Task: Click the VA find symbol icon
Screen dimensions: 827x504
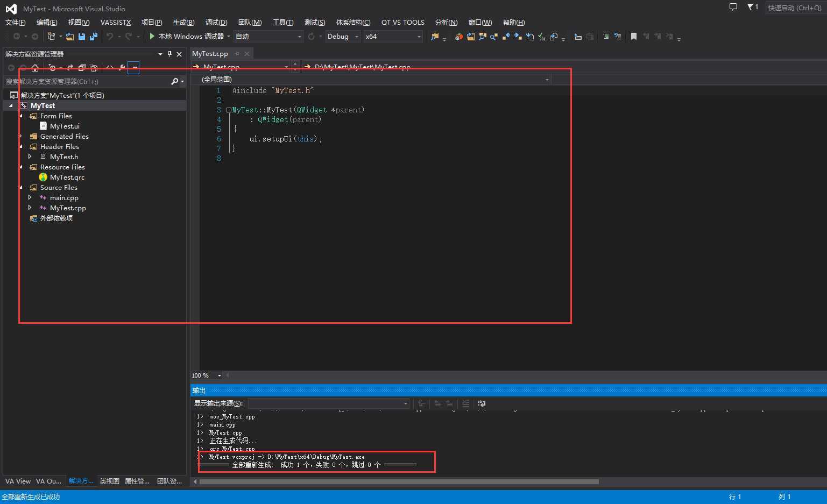Action: (482, 37)
